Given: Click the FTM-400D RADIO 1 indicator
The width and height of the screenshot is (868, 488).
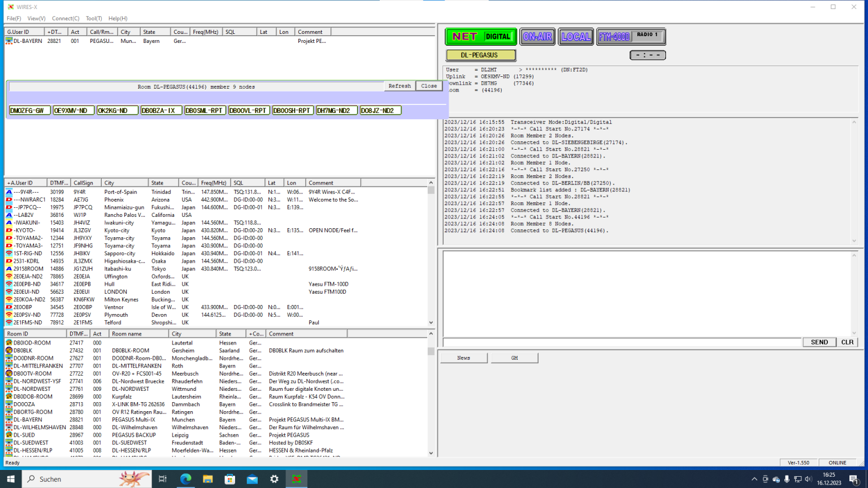Looking at the screenshot, I should pyautogui.click(x=631, y=36).
